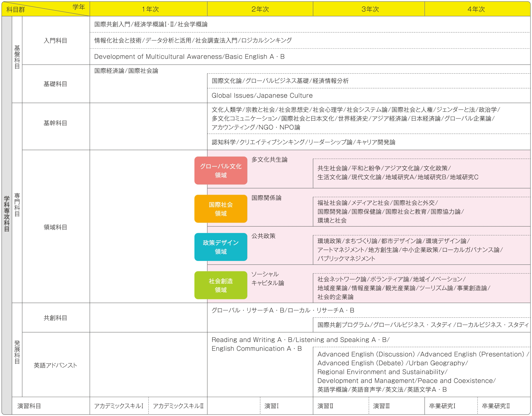Select the orange 国際社会領域 badge
This screenshot has width=532, height=416.
pos(221,209)
